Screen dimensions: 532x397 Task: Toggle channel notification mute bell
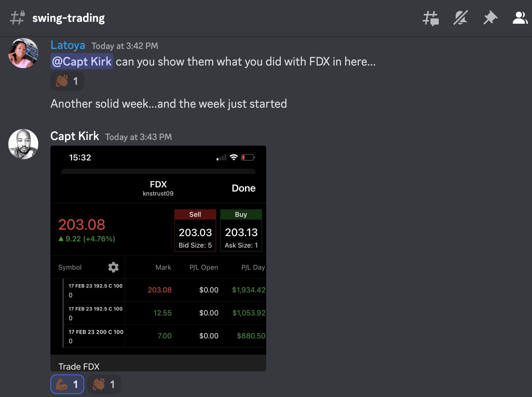pyautogui.click(x=461, y=18)
